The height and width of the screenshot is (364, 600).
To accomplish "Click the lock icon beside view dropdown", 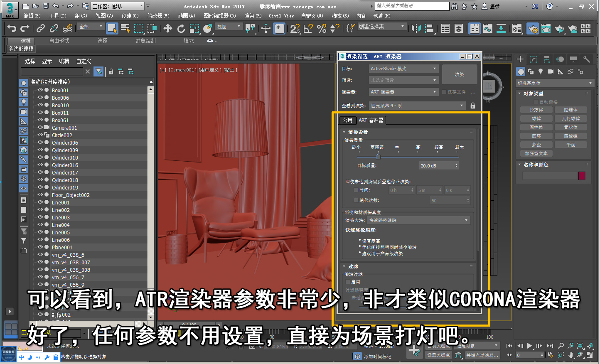I will pos(473,106).
